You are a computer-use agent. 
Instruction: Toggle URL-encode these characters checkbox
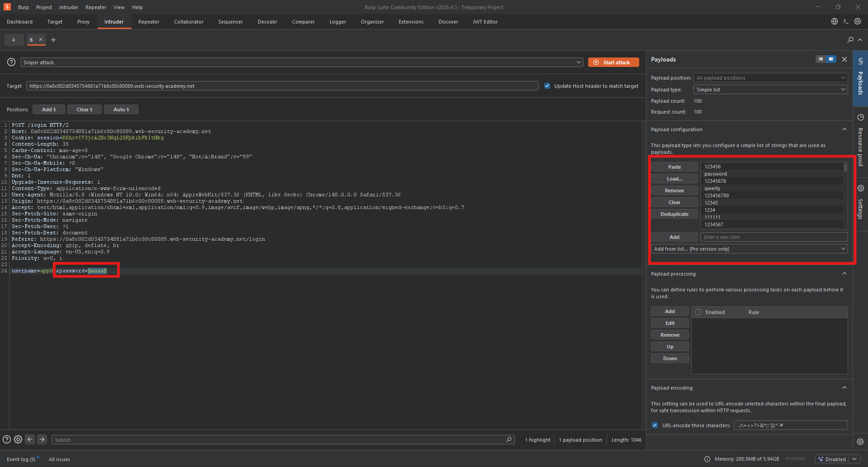[x=655, y=425]
